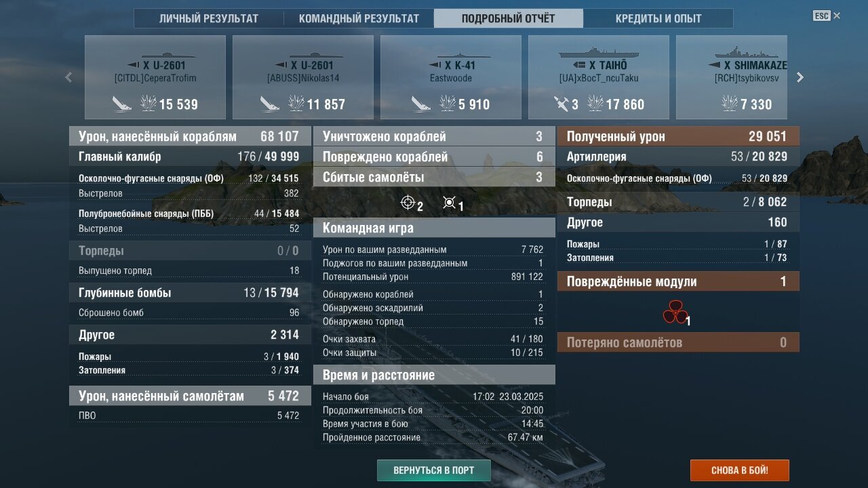The image size is (868, 488).
Task: Select the Taihō ship card
Action: click(x=599, y=77)
